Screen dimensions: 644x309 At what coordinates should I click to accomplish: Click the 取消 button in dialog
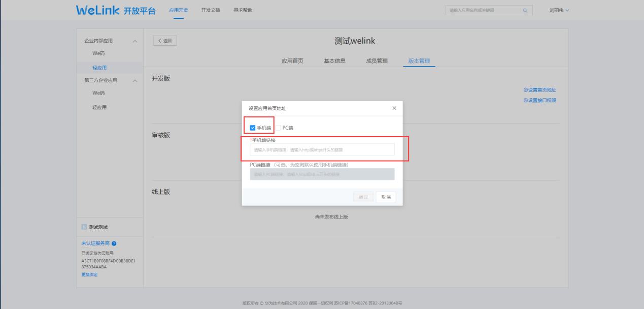tap(386, 197)
